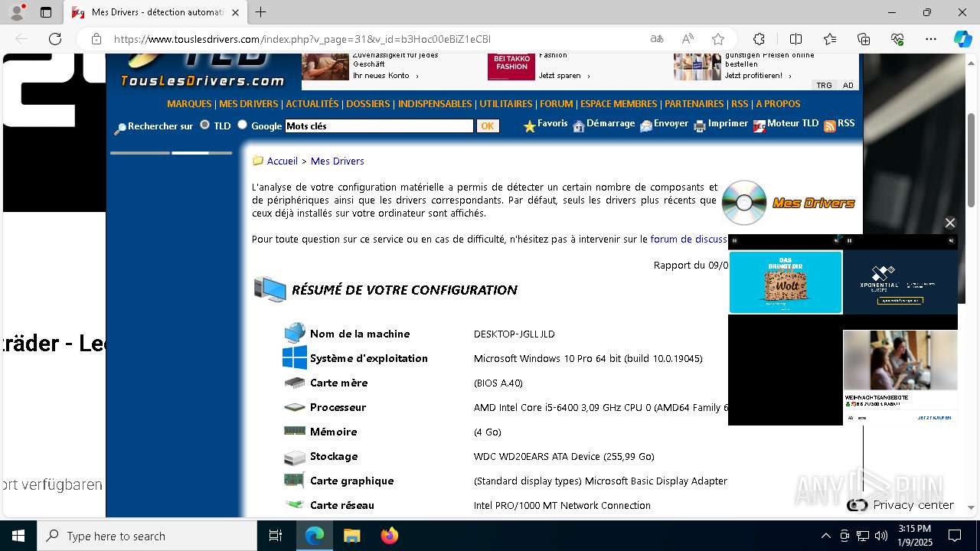Open Edge Extensions puzzle icon
Image resolution: width=980 pixels, height=551 pixels.
pyautogui.click(x=759, y=39)
